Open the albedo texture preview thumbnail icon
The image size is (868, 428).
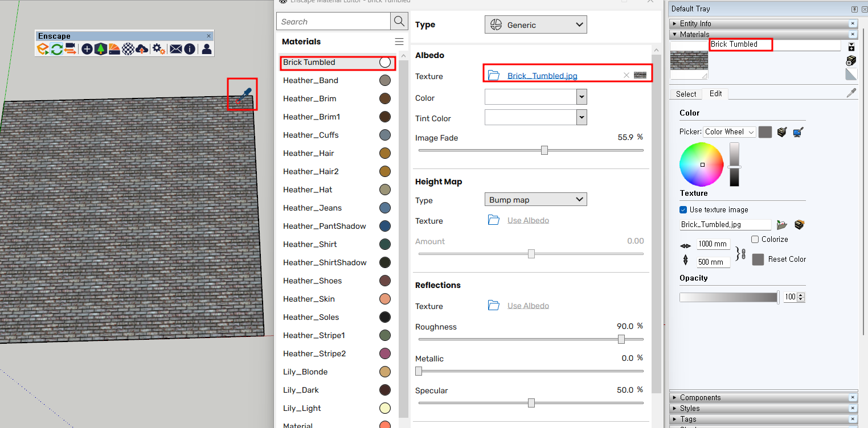tap(640, 75)
